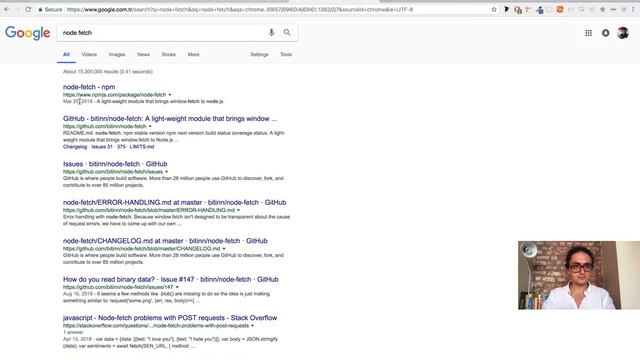Screen dimensions: 640x360
Task: Start voice search with the microphone icon
Action: tap(271, 33)
